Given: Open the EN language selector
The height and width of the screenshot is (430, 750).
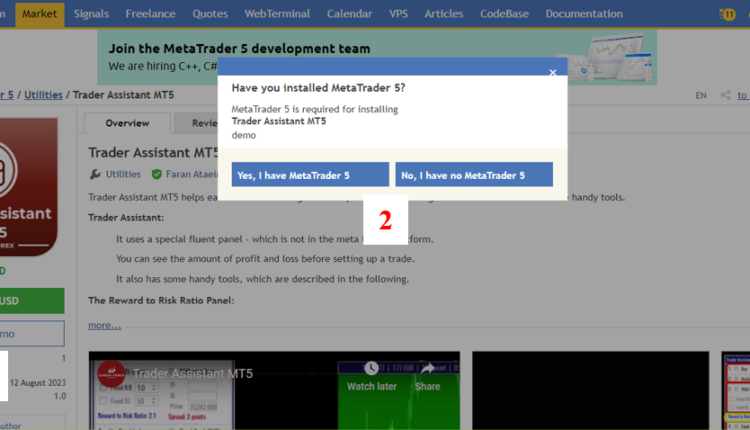Looking at the screenshot, I should tap(700, 96).
